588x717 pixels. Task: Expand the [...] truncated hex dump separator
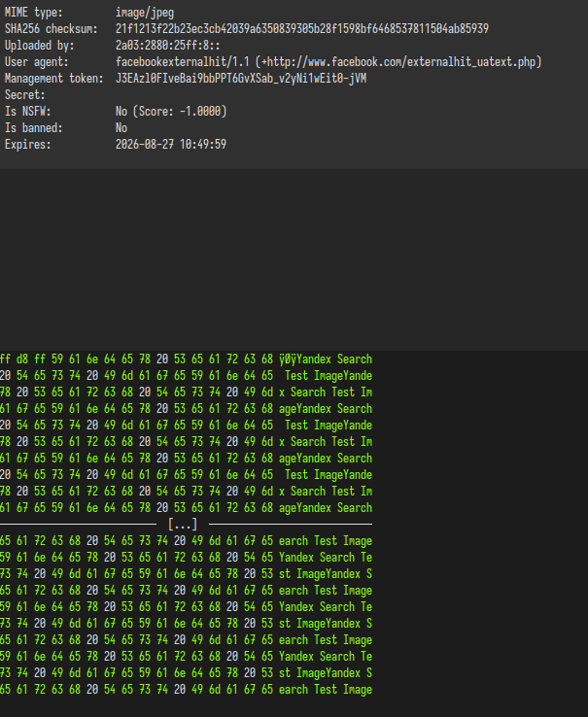pyautogui.click(x=182, y=525)
